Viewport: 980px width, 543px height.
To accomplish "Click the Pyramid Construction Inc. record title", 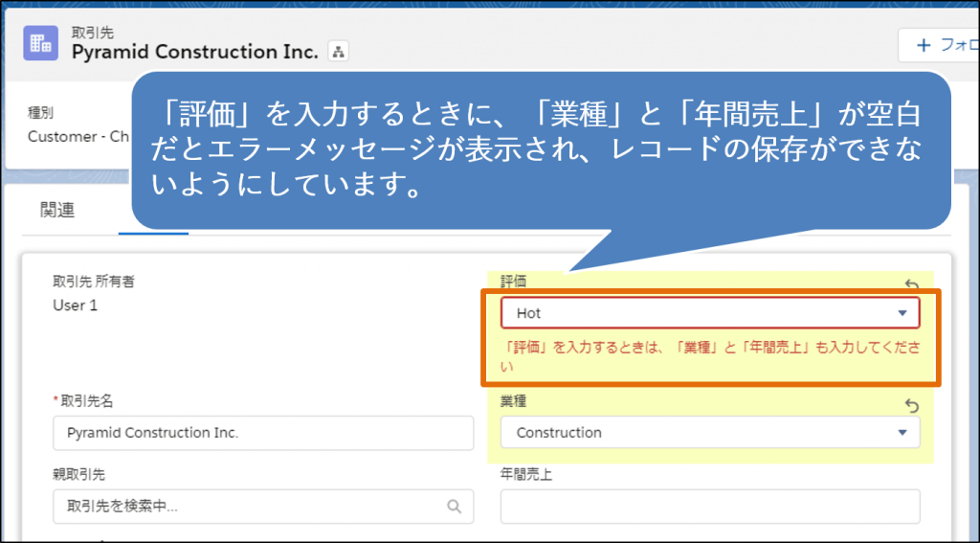I will (x=195, y=52).
